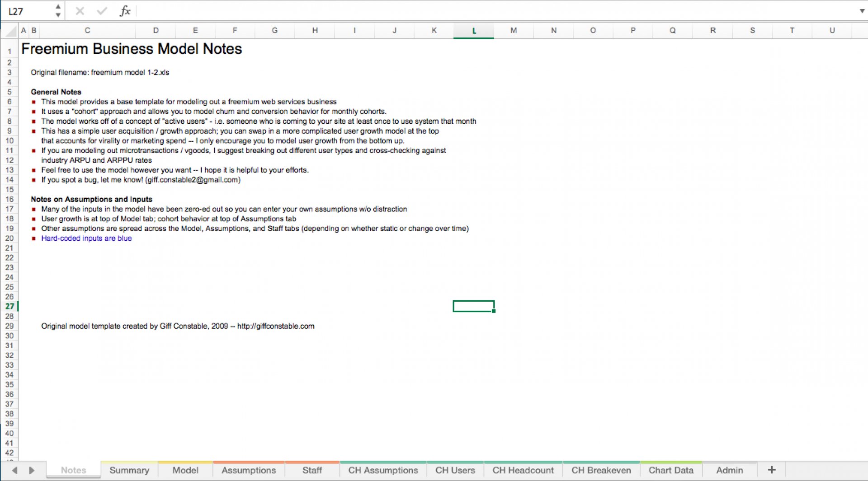Click the Feel free to use the model line

click(175, 170)
